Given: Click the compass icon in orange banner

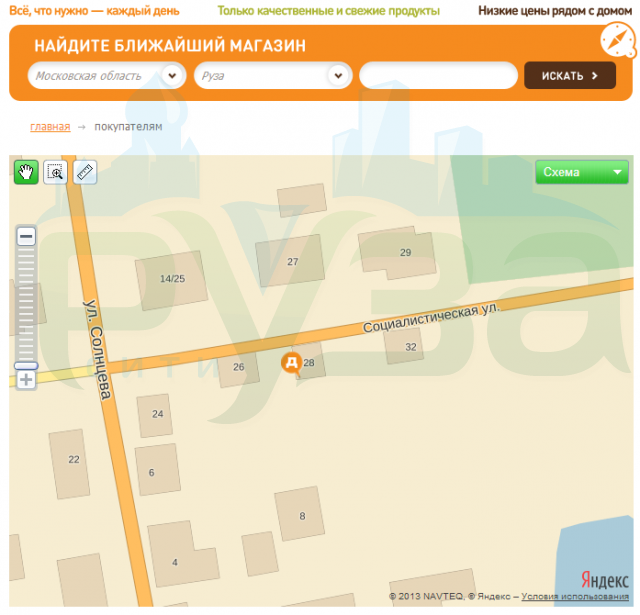Looking at the screenshot, I should pos(617,41).
